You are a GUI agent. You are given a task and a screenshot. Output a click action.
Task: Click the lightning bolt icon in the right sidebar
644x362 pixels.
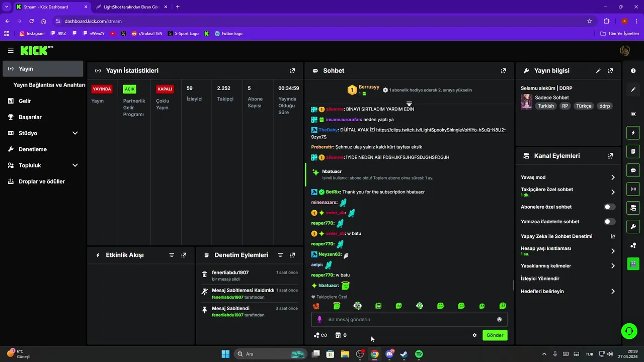(633, 133)
